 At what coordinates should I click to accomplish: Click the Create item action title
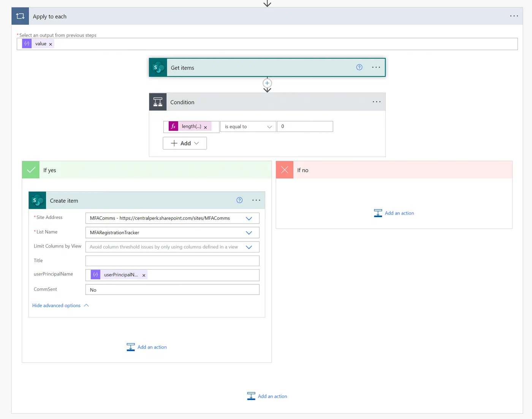[x=64, y=201]
